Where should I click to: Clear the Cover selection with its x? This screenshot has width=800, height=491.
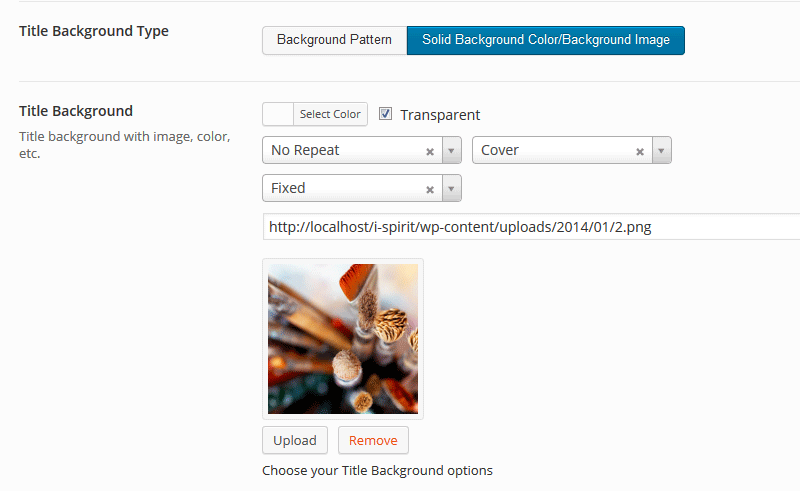point(640,151)
